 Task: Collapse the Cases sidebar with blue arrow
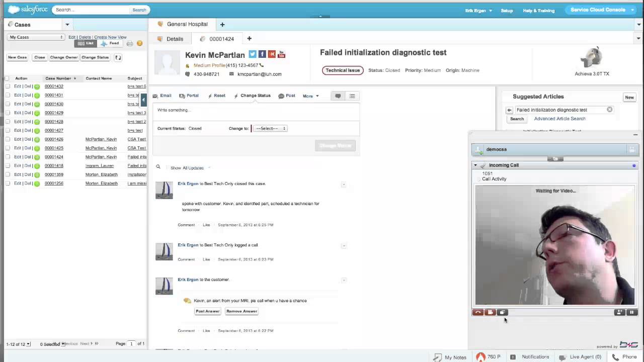click(x=143, y=100)
